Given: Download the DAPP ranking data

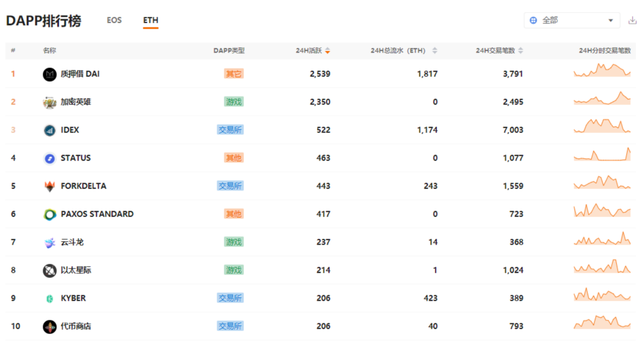Looking at the screenshot, I should tap(633, 20).
